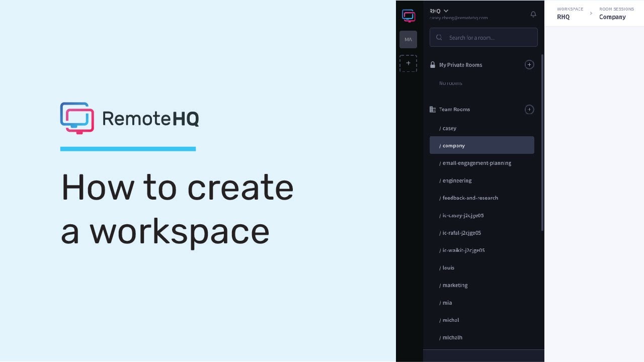Click the casey.zheng email address text

tap(458, 18)
